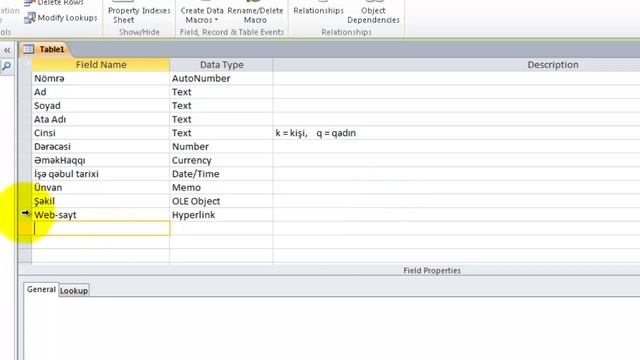
Task: Click the Text data type for Soyad
Action: pyautogui.click(x=221, y=106)
